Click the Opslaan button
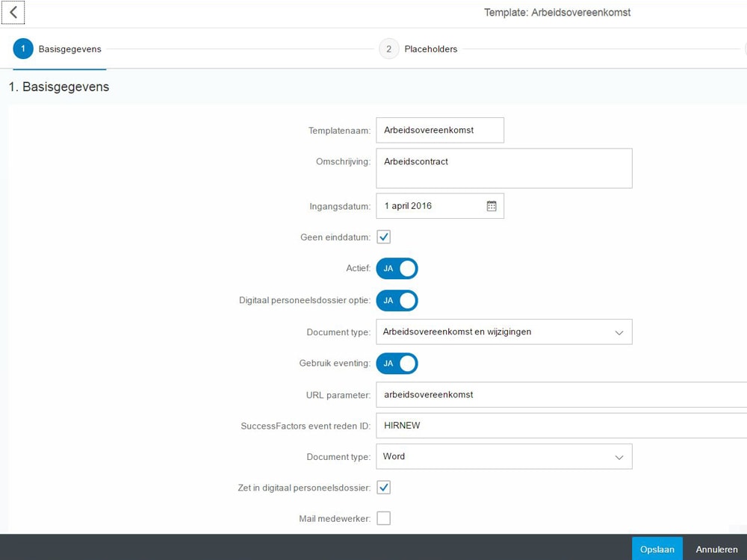 tap(657, 549)
